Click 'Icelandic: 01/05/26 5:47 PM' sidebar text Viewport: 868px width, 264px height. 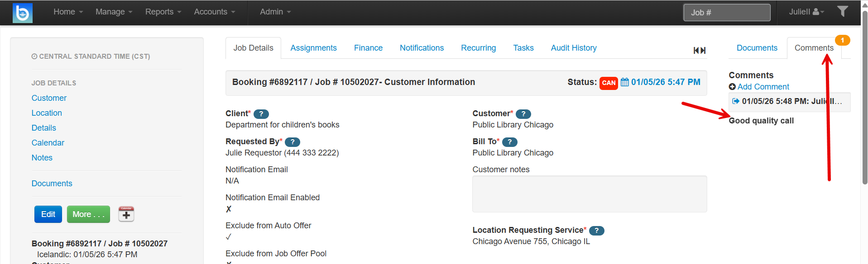click(87, 255)
